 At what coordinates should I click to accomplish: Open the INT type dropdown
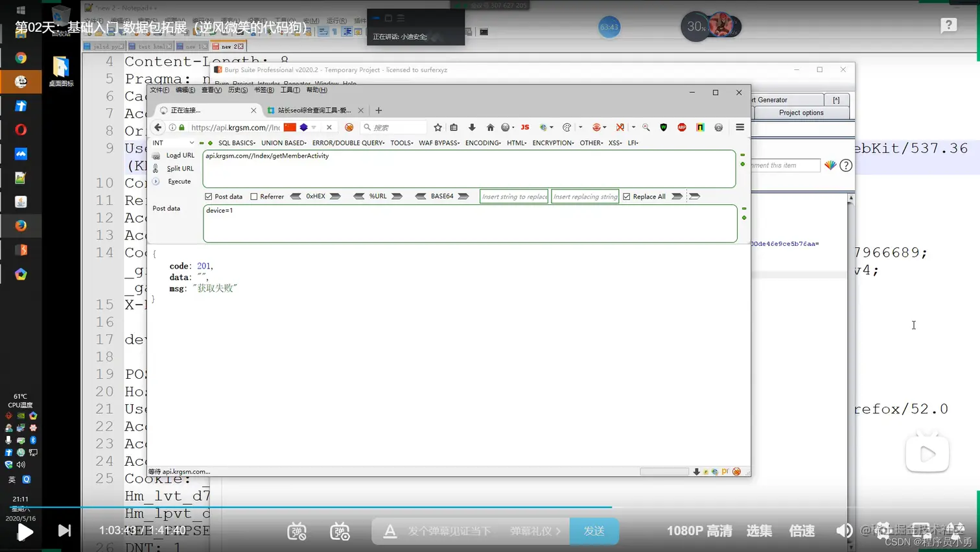(x=173, y=143)
